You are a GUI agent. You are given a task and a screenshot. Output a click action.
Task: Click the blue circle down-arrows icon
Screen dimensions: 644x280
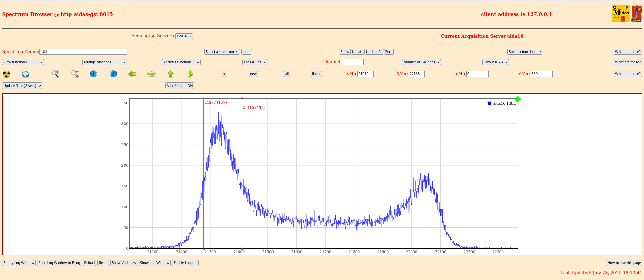click(x=94, y=74)
